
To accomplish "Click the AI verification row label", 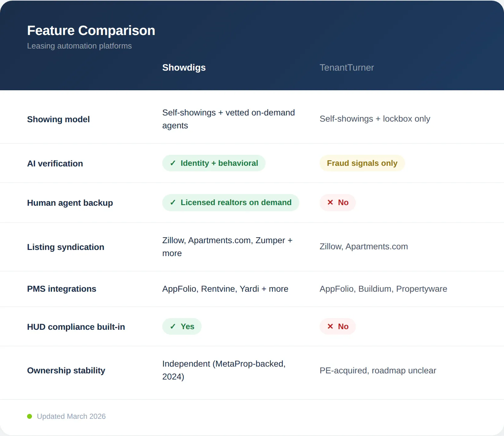I will 55,163.
